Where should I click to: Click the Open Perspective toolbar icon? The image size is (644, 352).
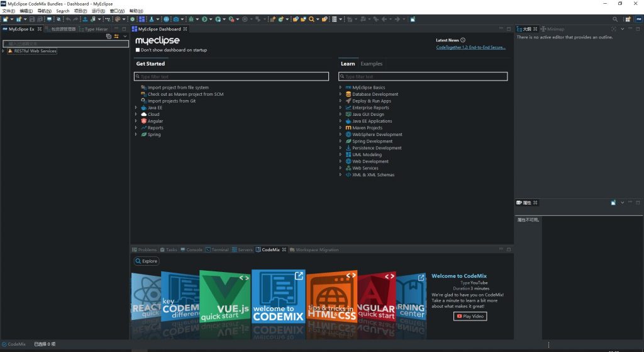(x=628, y=20)
